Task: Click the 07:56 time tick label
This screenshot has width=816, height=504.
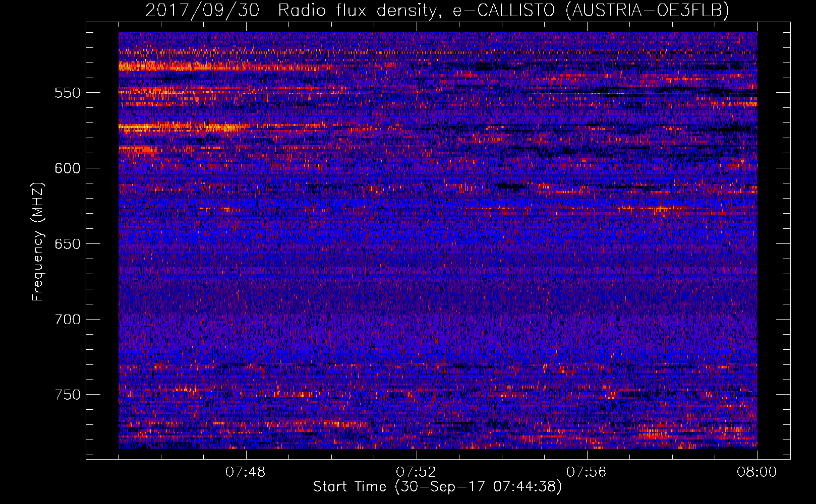Action: click(587, 472)
